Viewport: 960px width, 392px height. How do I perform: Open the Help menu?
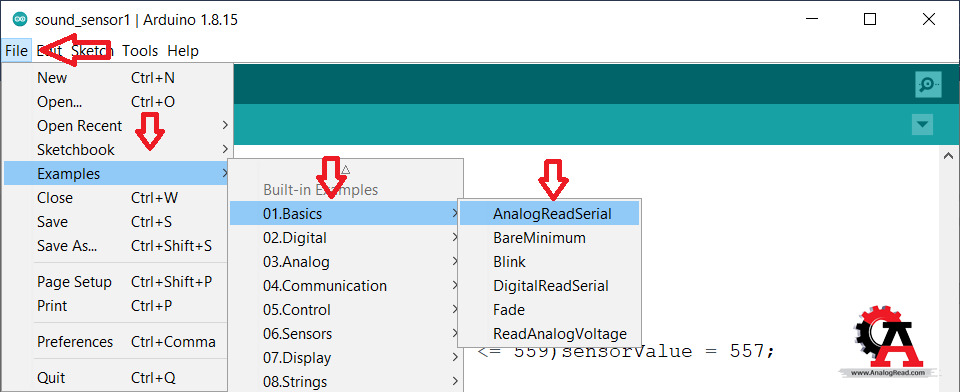182,51
